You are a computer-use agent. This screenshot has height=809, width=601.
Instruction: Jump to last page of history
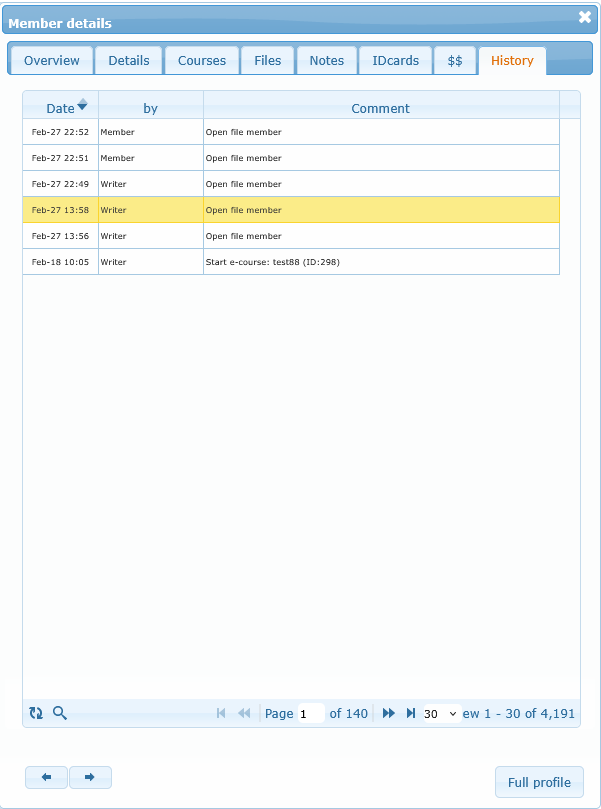click(x=411, y=713)
